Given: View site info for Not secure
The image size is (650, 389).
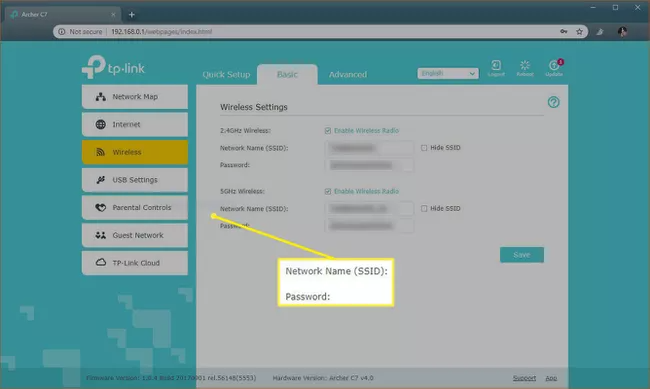Looking at the screenshot, I should 80,32.
